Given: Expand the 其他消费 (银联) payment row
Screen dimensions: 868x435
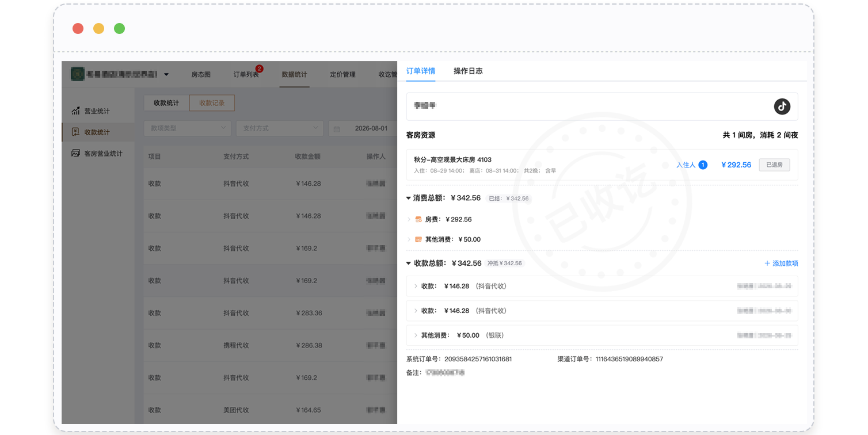Looking at the screenshot, I should 602,335.
